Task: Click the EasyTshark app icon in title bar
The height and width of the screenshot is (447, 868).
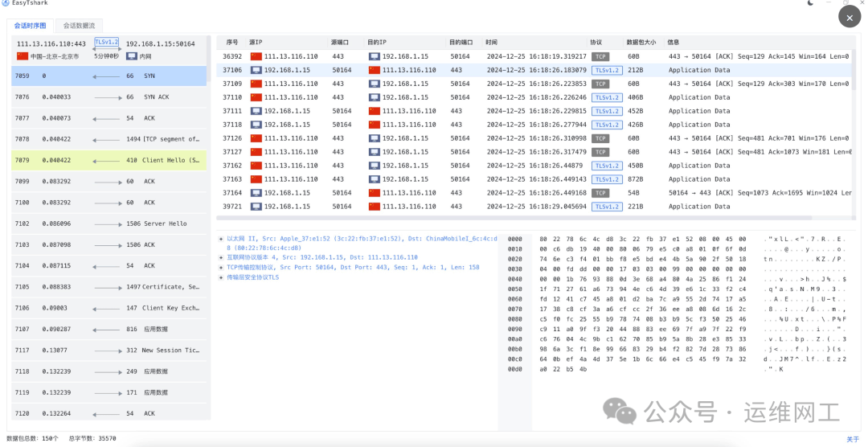Action: point(5,3)
